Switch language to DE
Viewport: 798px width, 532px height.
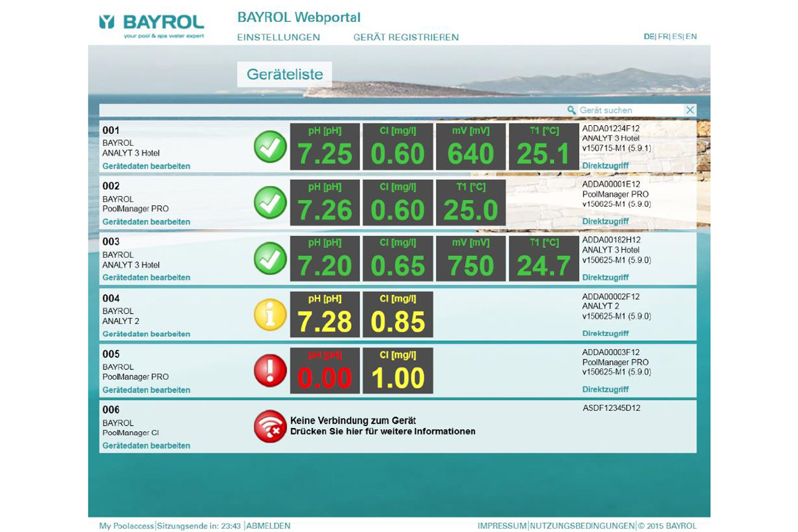649,37
